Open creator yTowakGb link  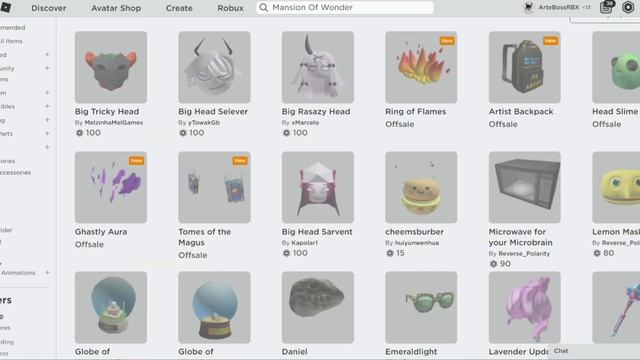pos(204,122)
